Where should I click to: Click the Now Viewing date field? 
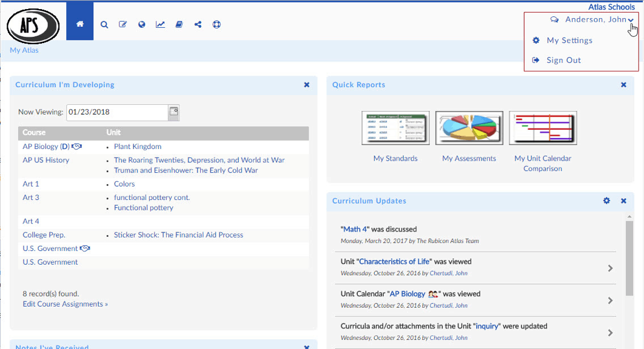pyautogui.click(x=117, y=112)
